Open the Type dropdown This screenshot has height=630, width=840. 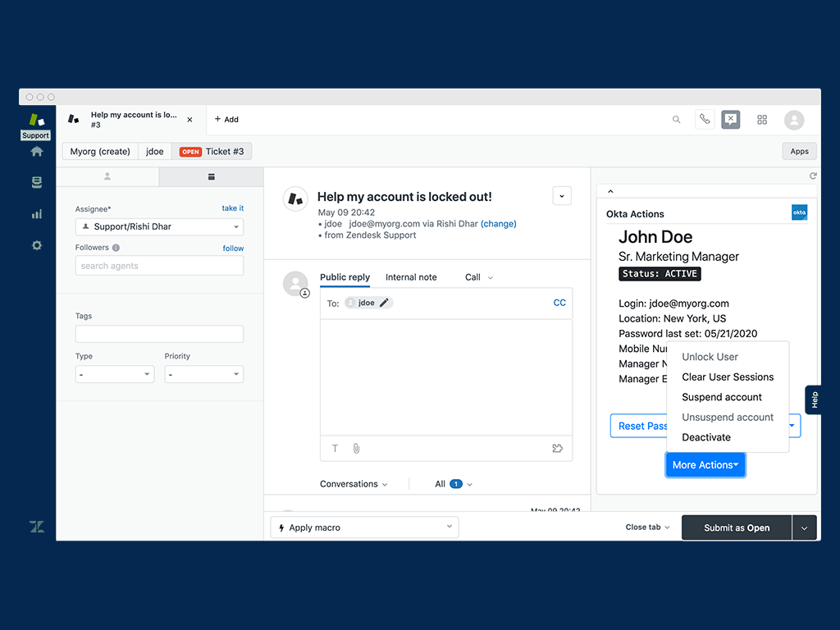(115, 374)
